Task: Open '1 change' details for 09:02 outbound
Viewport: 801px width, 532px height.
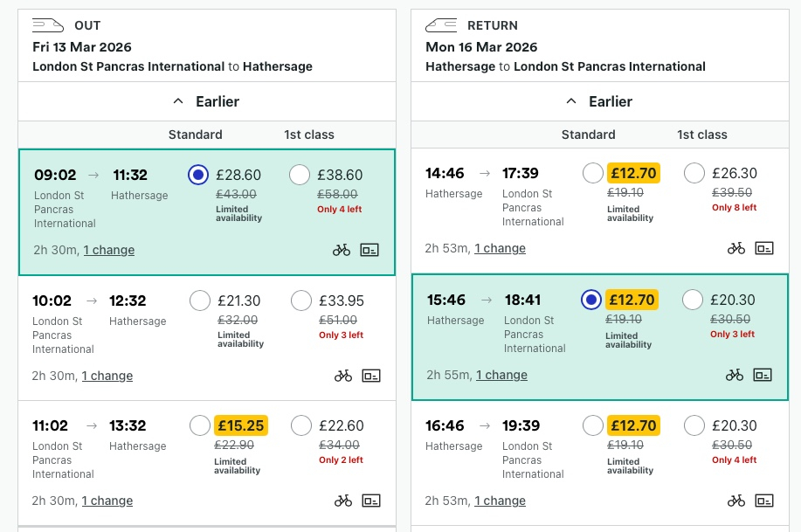Action: point(109,250)
